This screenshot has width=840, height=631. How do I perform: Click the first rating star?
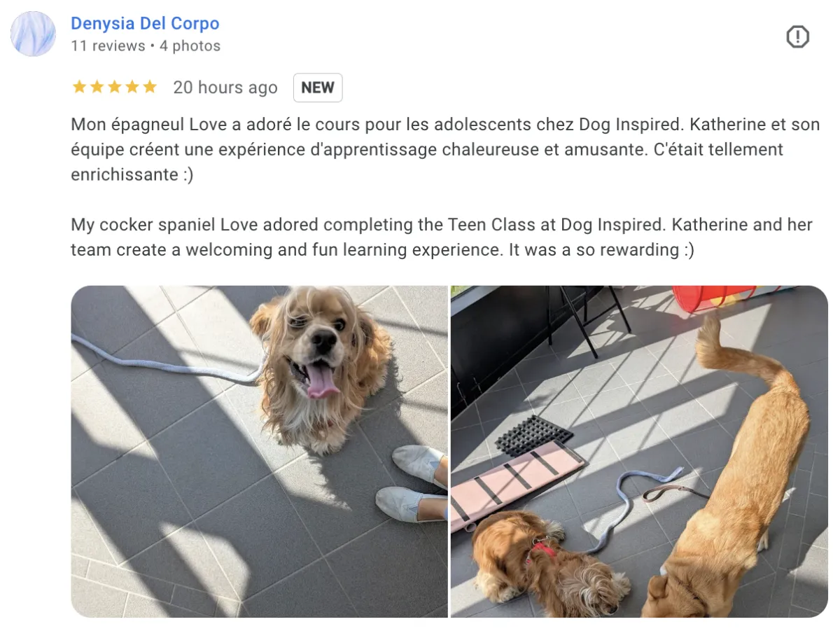(79, 87)
